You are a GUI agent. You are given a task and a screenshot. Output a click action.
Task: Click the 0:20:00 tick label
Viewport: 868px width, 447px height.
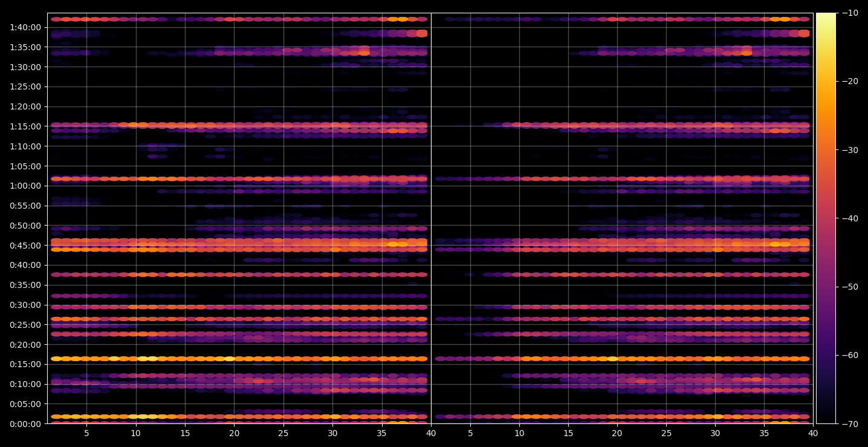pyautogui.click(x=25, y=345)
